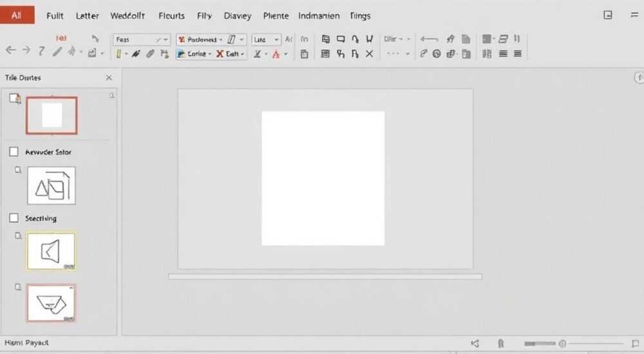
Task: Click the overlapping squares icon
Action: [x=451, y=54]
